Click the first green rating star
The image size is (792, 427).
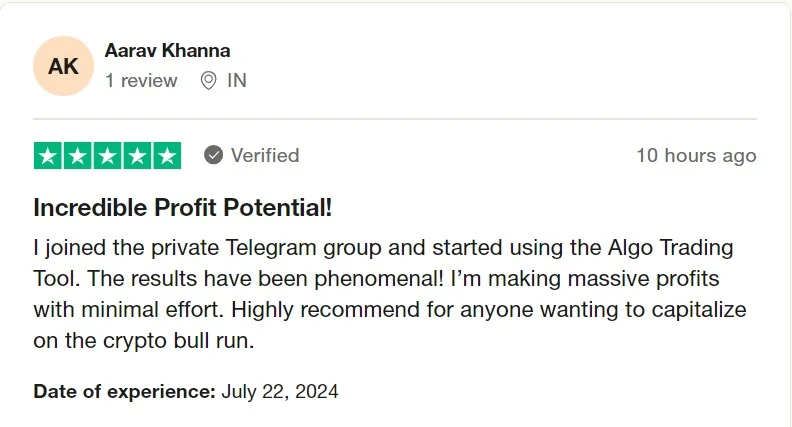point(48,156)
